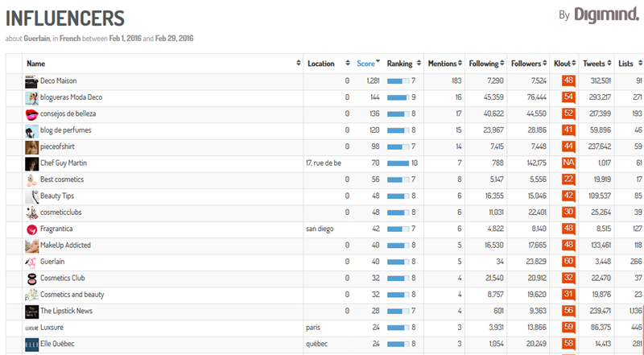Viewport: 644px width, 355px height.
Task: Click Klout badge 60 for Guerlain
Action: [x=568, y=262]
